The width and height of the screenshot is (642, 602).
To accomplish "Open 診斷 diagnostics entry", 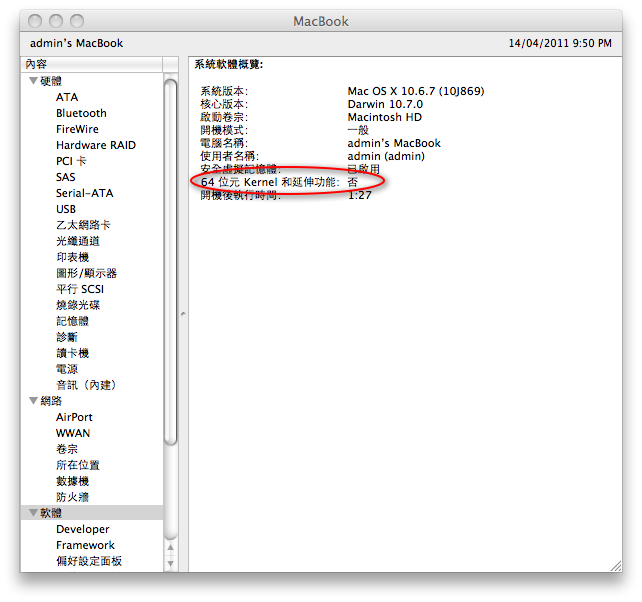I will 67,337.
